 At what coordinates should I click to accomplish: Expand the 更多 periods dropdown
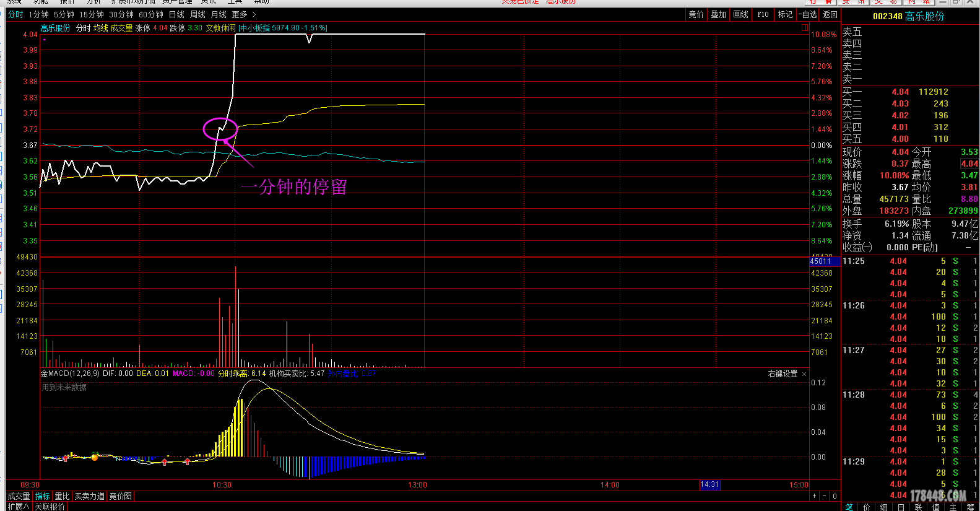[244, 14]
